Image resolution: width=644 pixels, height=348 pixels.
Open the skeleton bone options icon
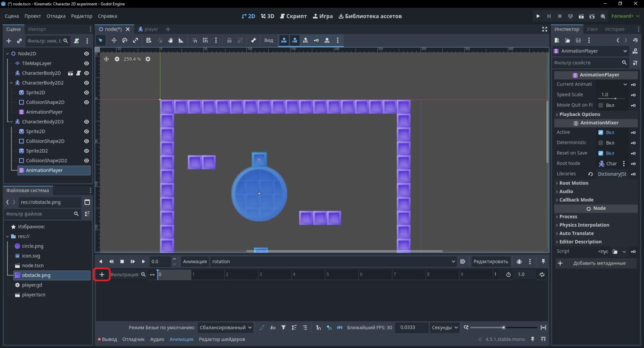pyautogui.click(x=253, y=40)
